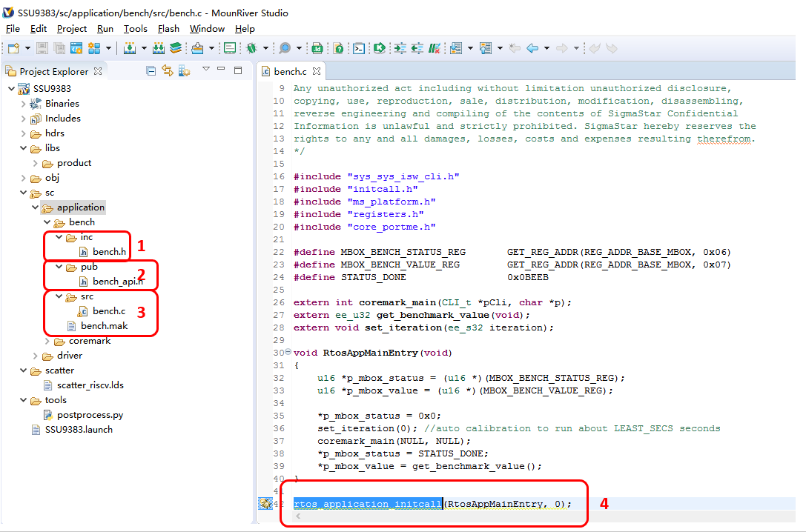Toggle code folding for RtosAppMainEntry function

click(288, 353)
